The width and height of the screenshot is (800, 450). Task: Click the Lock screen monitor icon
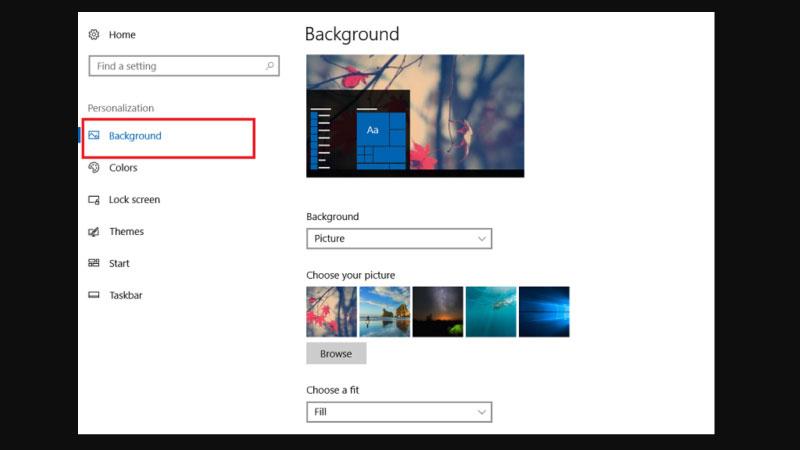94,200
